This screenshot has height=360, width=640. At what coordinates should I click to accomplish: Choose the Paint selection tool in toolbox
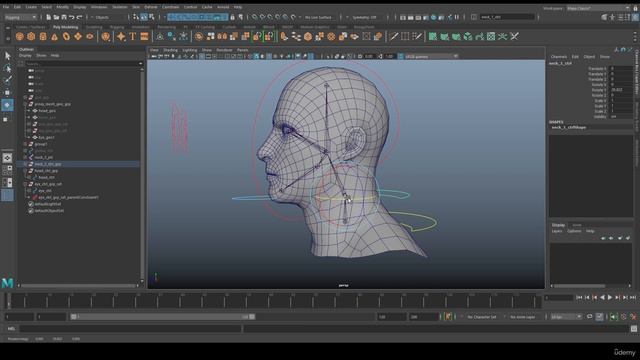click(x=7, y=80)
